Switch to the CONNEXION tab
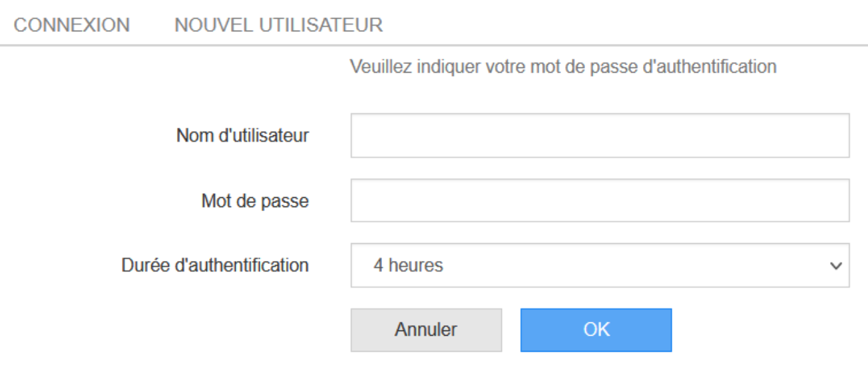The image size is (868, 367). pos(72,25)
